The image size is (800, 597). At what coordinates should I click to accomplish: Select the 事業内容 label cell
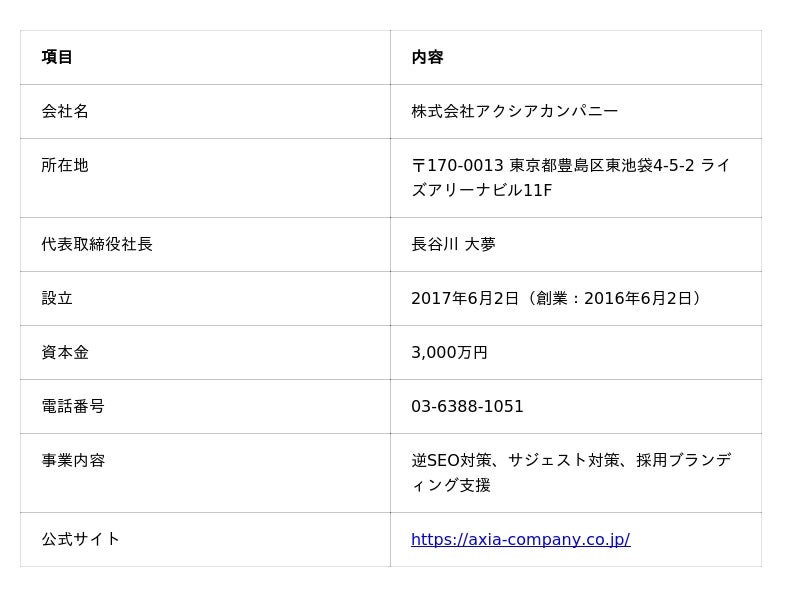click(73, 460)
